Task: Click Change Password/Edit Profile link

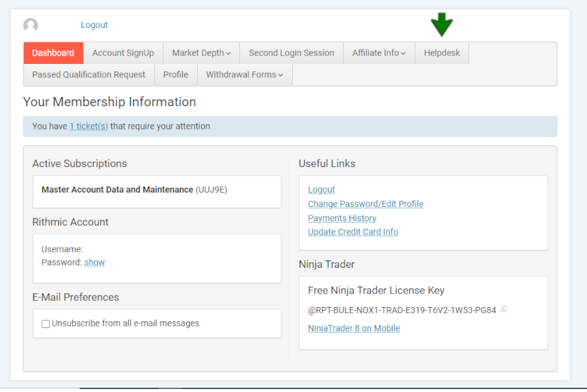Action: point(365,204)
